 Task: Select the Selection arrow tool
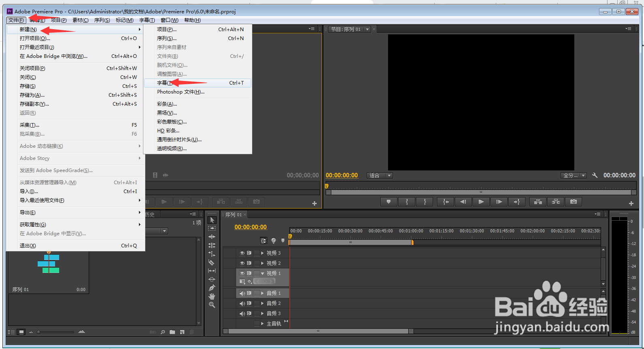[x=212, y=220]
